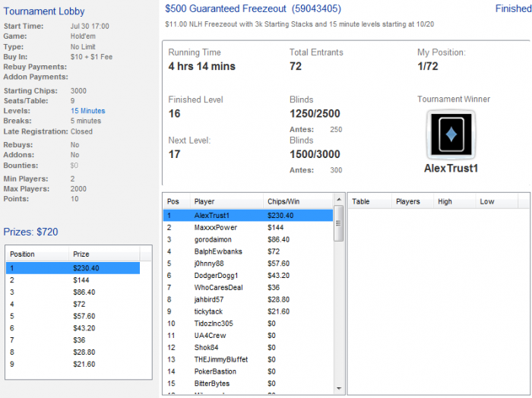Click the Next Level value 17
Image resolution: width=532 pixels, height=398 pixels.
[x=174, y=154]
